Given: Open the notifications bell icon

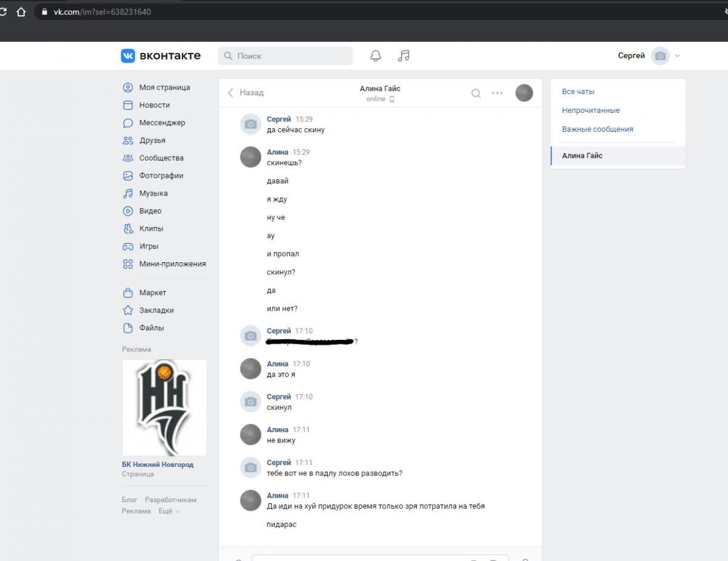Looking at the screenshot, I should (x=376, y=56).
